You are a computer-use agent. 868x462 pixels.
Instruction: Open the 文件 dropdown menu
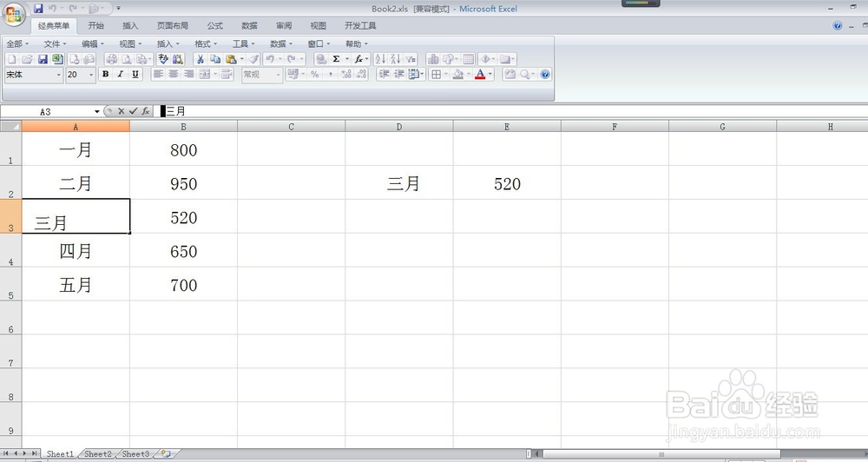click(x=55, y=43)
